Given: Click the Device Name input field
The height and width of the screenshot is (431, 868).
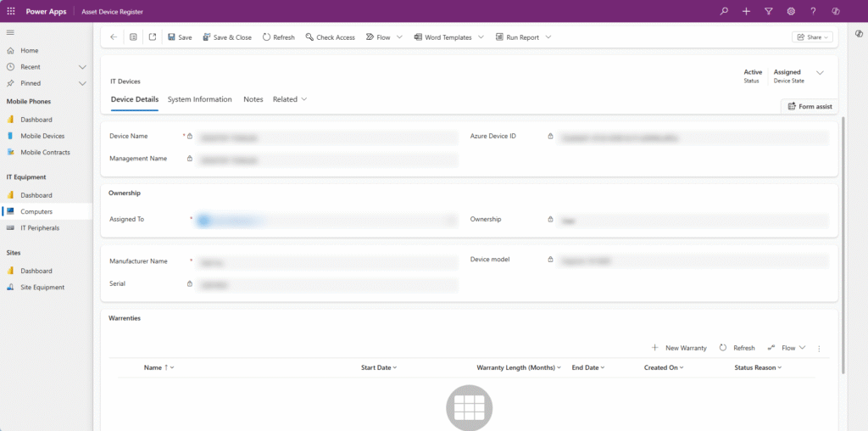Looking at the screenshot, I should (x=327, y=137).
